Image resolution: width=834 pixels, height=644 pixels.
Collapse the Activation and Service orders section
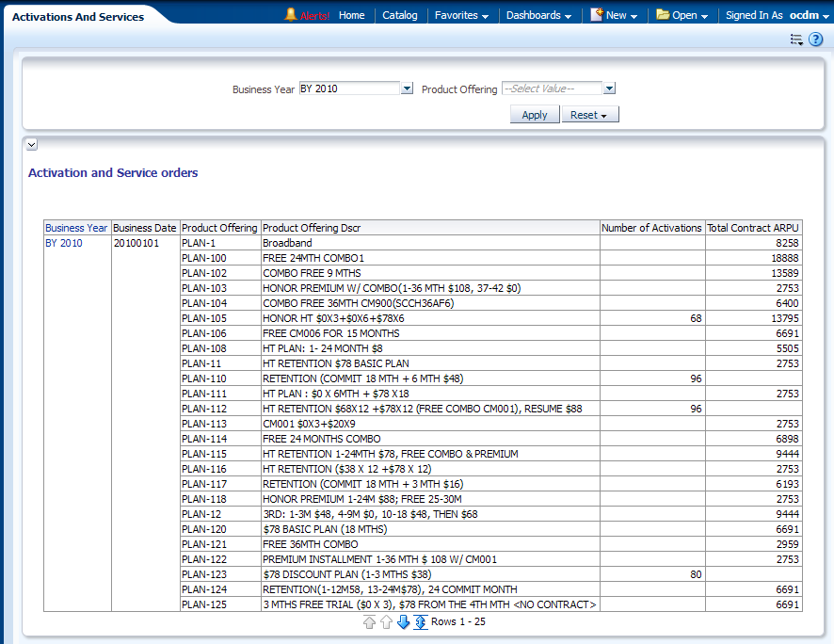[x=32, y=145]
